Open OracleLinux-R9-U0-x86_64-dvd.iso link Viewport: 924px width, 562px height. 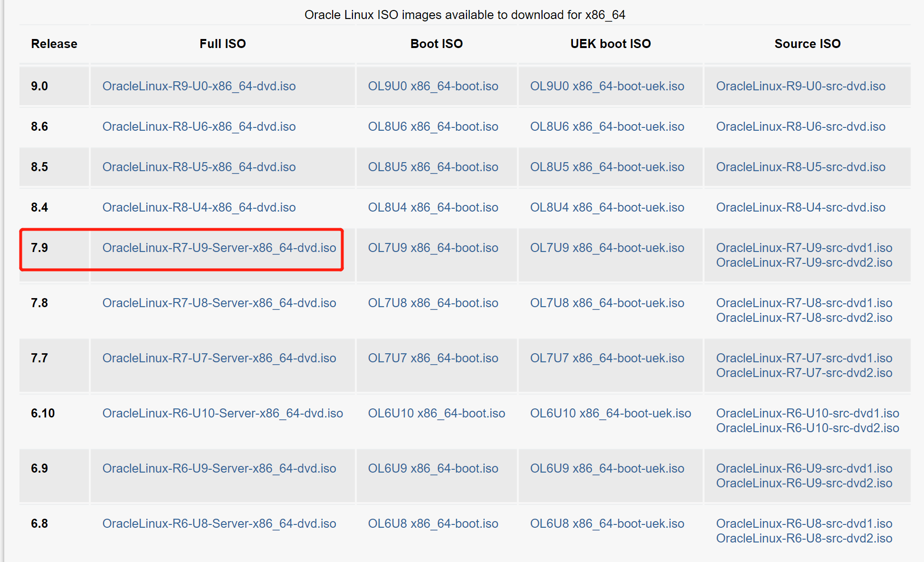[199, 86]
